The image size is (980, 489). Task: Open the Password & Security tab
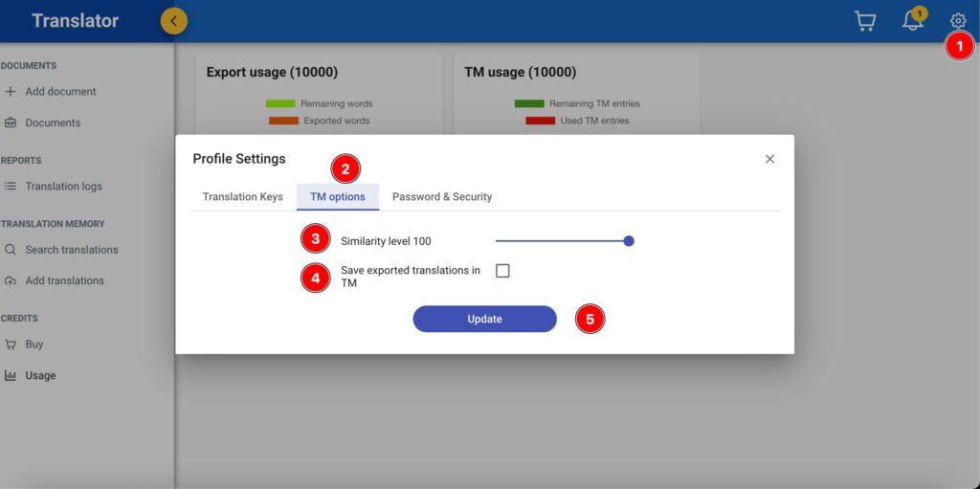point(442,197)
